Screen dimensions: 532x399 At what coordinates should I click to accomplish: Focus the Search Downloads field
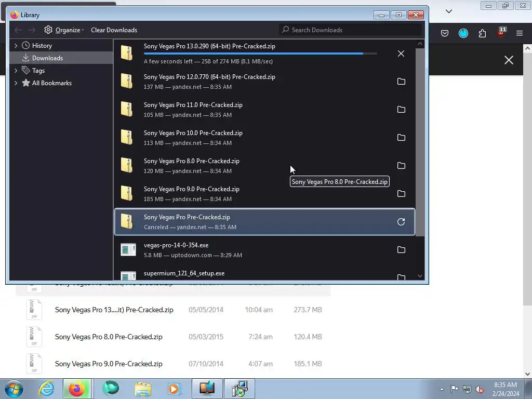click(351, 30)
